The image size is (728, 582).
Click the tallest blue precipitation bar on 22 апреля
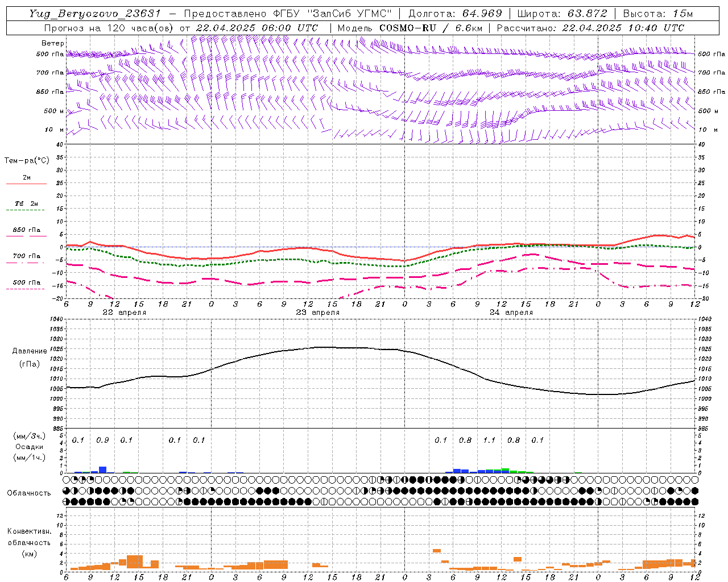click(x=102, y=469)
